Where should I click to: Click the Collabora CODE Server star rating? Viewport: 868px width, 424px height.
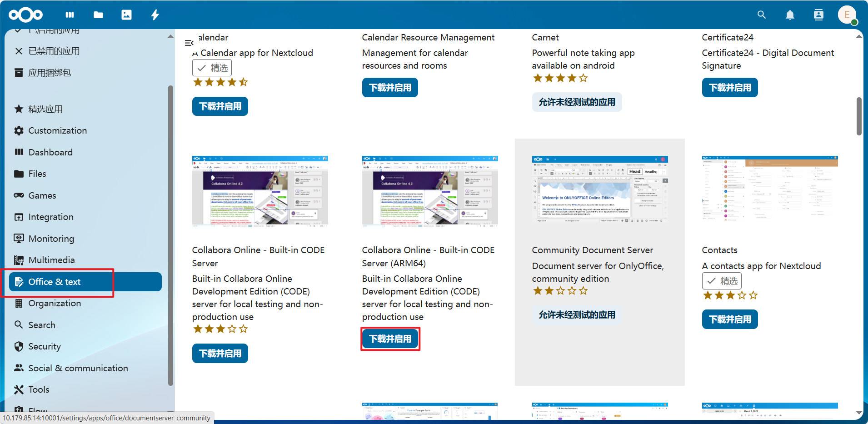click(x=220, y=329)
